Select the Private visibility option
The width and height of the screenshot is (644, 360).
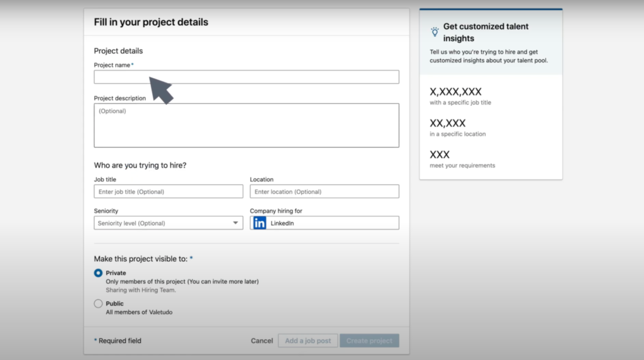coord(98,273)
